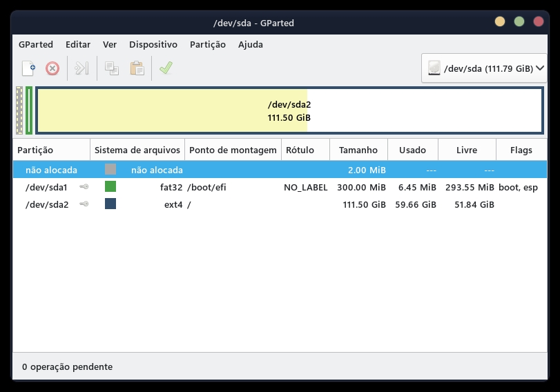Image resolution: width=560 pixels, height=392 pixels.
Task: Click the ext4 file system cell
Action: (x=173, y=204)
